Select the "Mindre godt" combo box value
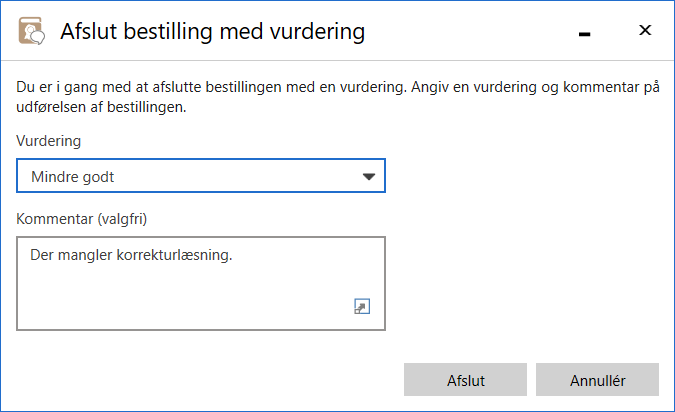 coord(72,177)
